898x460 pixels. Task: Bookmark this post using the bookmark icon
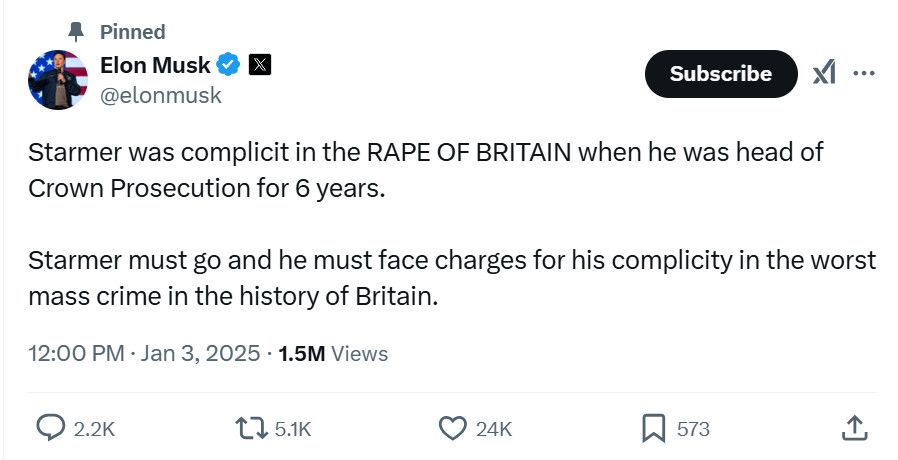tap(653, 428)
